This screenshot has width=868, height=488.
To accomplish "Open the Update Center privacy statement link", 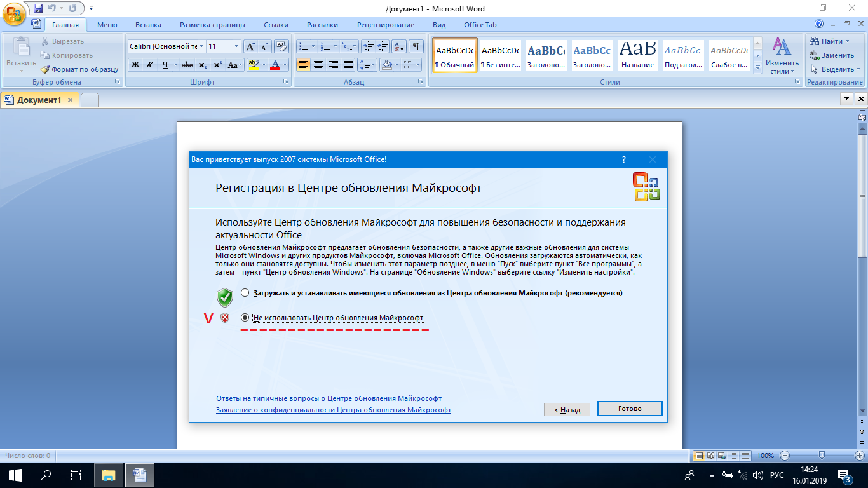I will click(333, 410).
